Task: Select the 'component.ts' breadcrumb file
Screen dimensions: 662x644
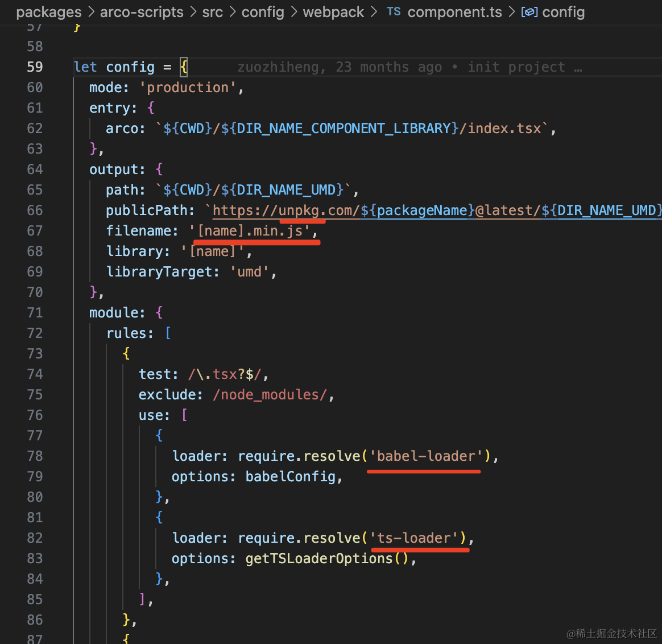Action: click(455, 12)
